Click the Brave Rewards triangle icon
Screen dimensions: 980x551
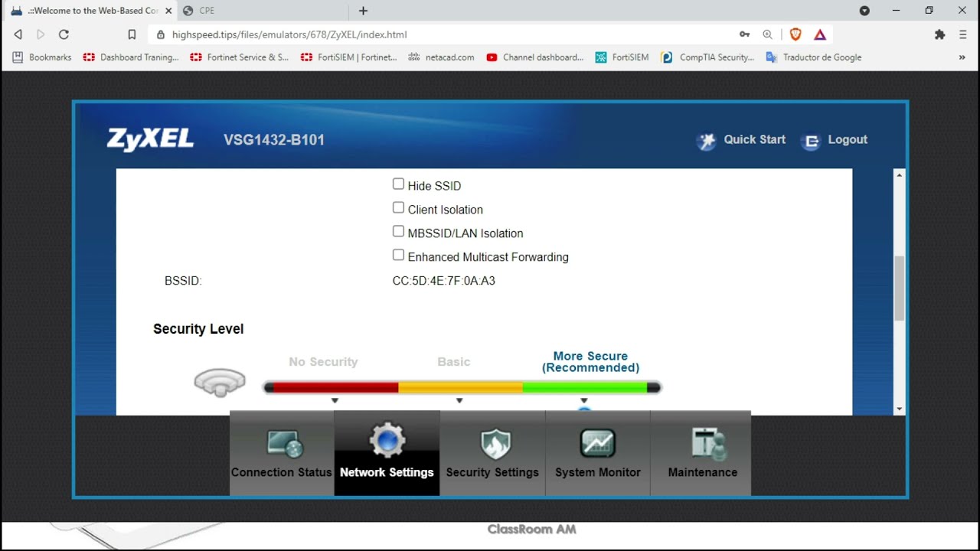pos(820,34)
